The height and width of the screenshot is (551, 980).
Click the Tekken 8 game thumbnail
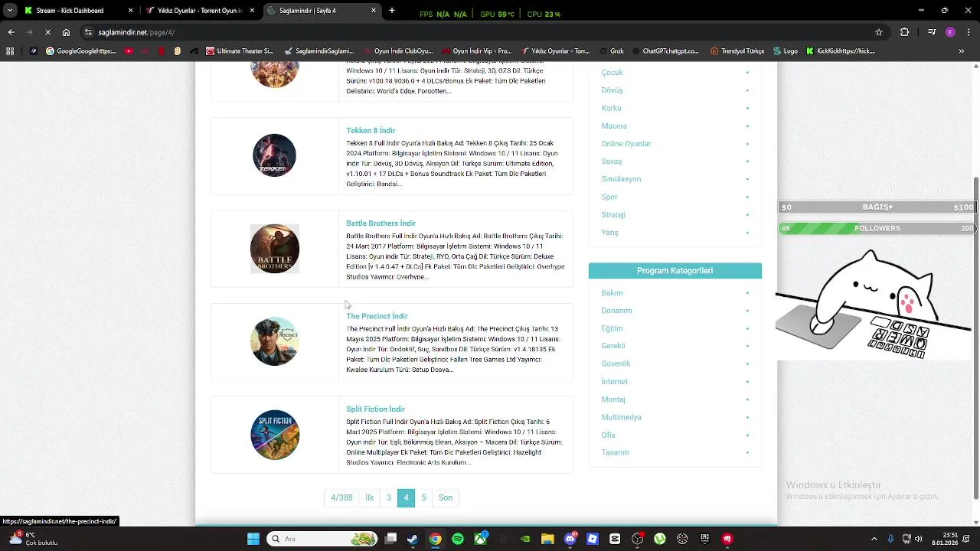coord(275,155)
